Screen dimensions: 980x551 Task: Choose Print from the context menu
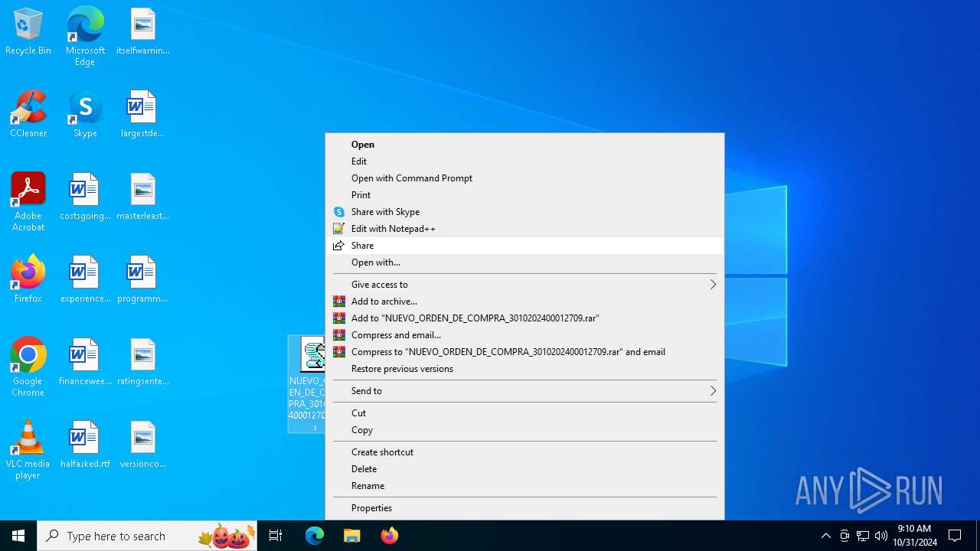pos(524,195)
